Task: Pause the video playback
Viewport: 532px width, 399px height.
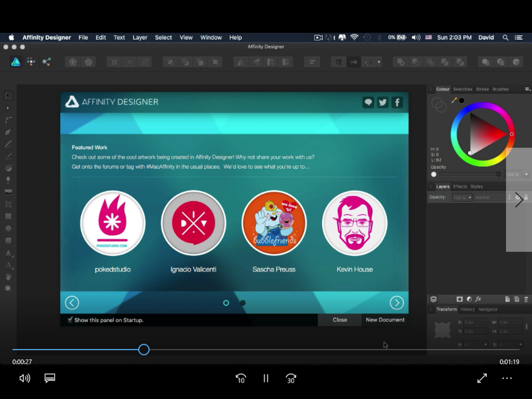Action: pos(266,378)
